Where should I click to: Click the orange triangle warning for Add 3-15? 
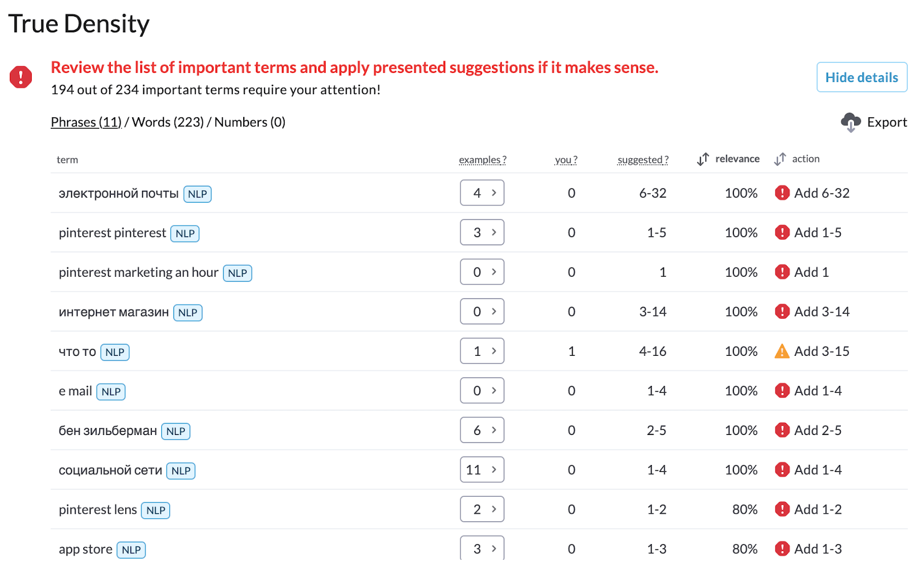click(782, 351)
